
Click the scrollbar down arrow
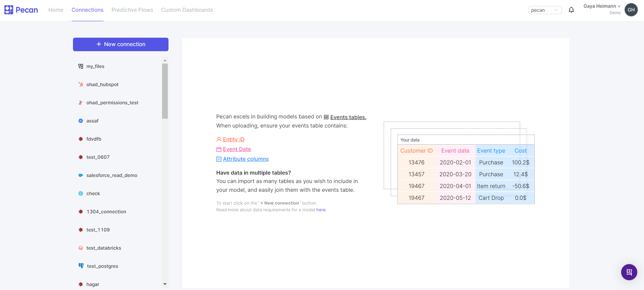(x=165, y=284)
